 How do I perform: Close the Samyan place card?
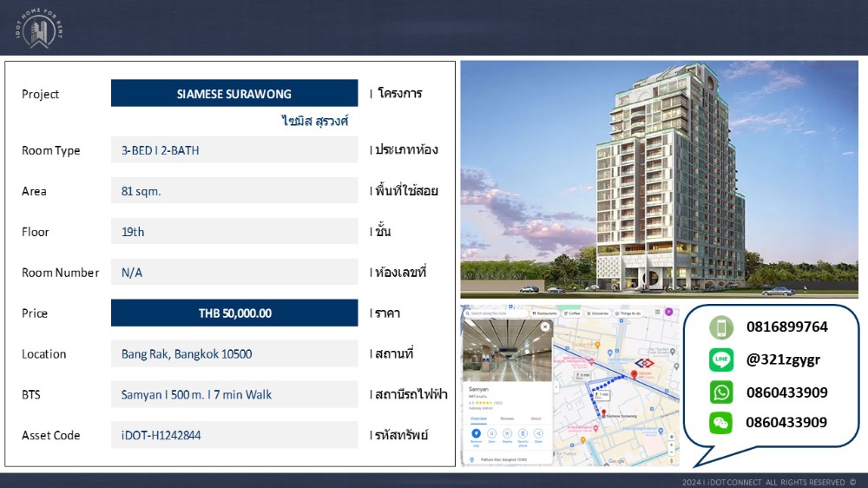[x=545, y=327]
